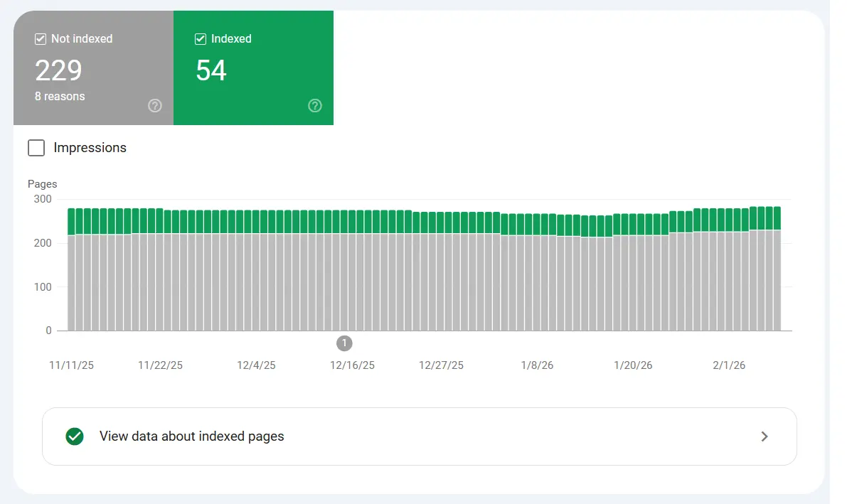This screenshot has width=847, height=504.
Task: Open annotation marker 1 below the chart
Action: pos(344,343)
